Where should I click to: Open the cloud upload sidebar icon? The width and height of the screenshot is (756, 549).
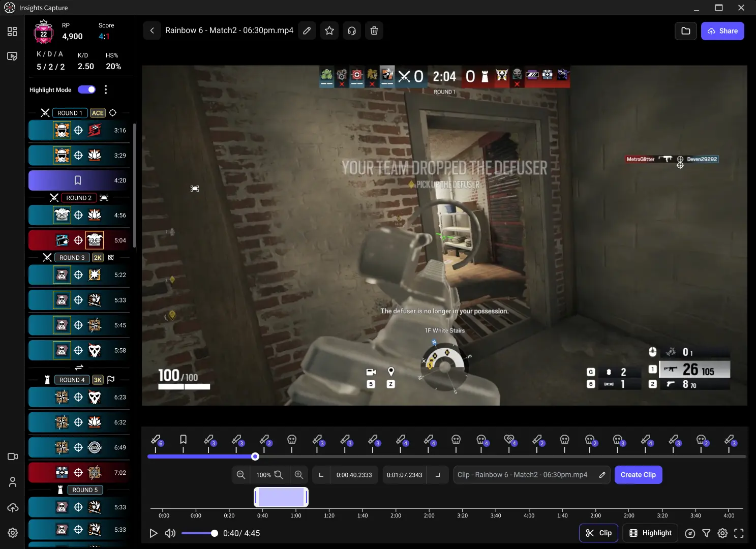tap(13, 507)
